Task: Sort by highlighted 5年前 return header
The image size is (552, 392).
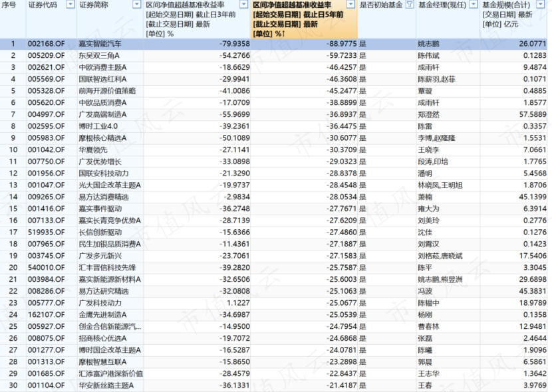Action: (x=304, y=19)
